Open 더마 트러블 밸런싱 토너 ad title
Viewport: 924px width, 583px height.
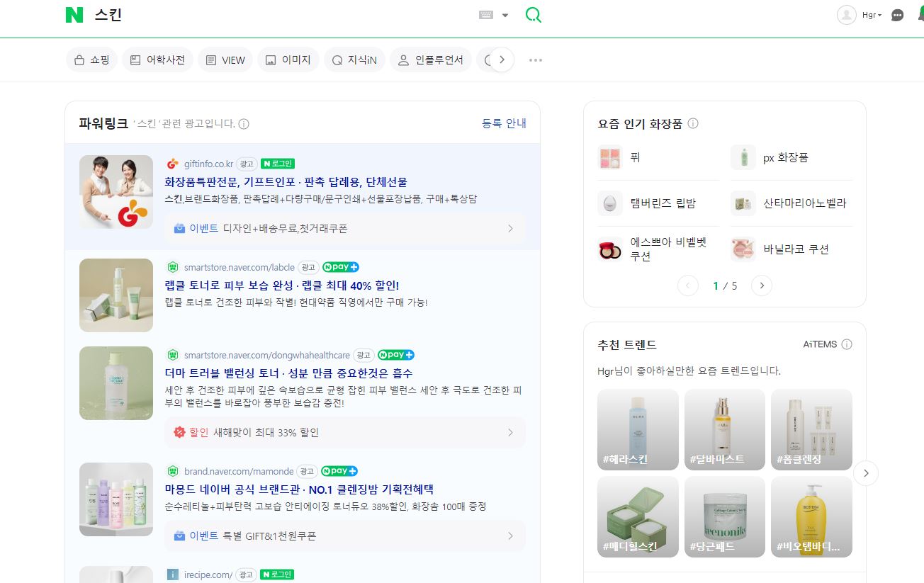(288, 373)
